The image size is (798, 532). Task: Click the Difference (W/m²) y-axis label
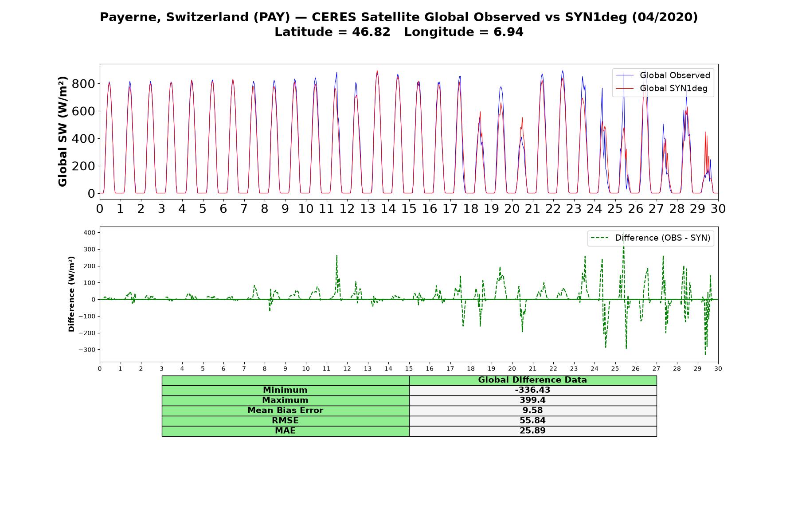(x=71, y=294)
